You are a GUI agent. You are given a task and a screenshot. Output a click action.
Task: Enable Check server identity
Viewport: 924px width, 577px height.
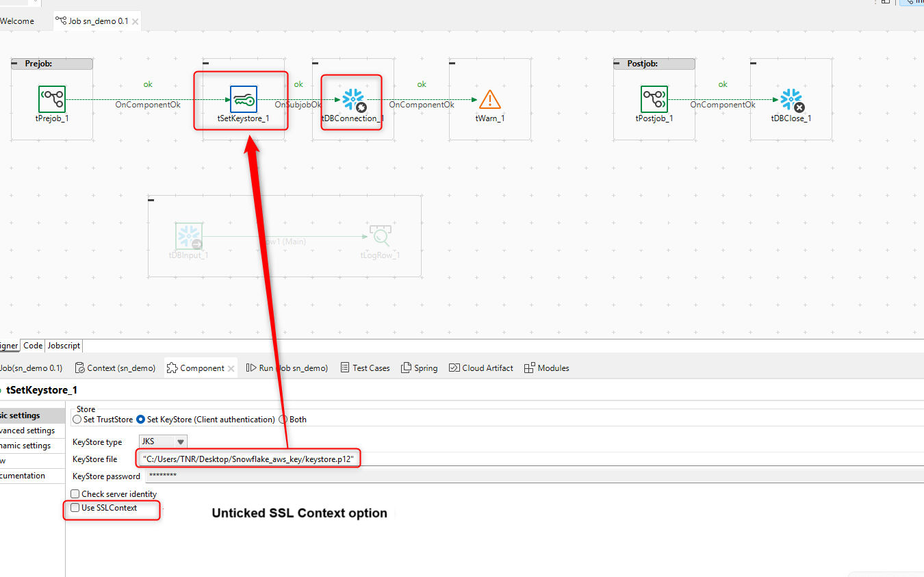pos(75,493)
